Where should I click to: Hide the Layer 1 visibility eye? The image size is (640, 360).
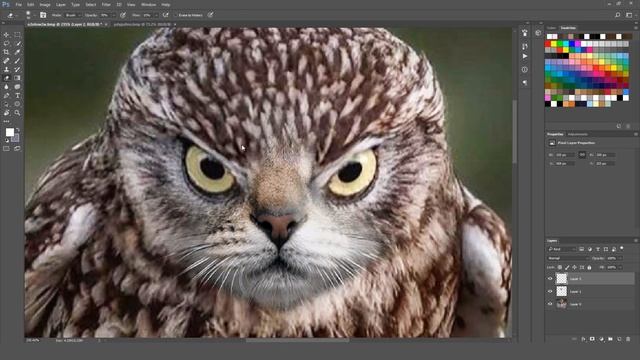pyautogui.click(x=550, y=291)
